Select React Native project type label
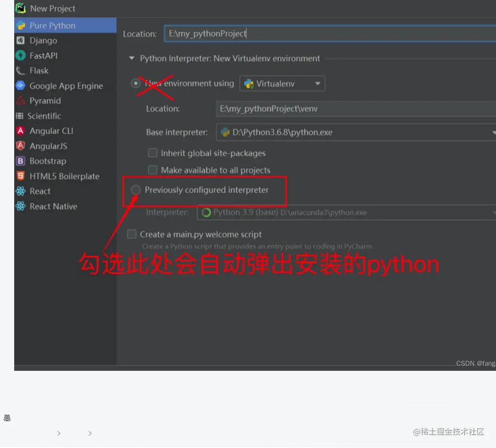The image size is (496, 448). click(x=53, y=206)
